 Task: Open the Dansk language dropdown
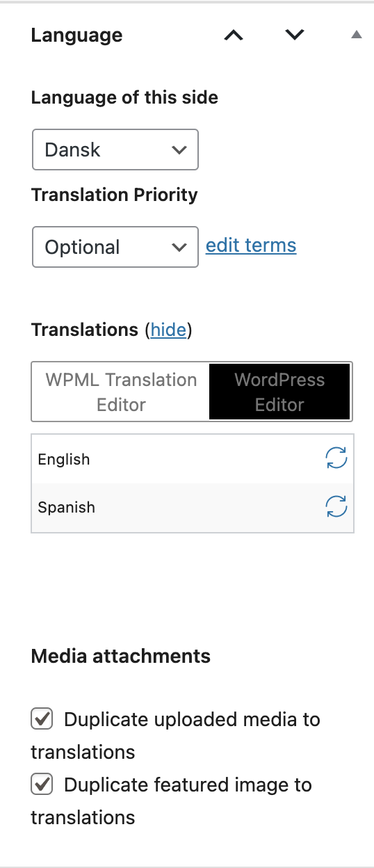click(x=115, y=150)
